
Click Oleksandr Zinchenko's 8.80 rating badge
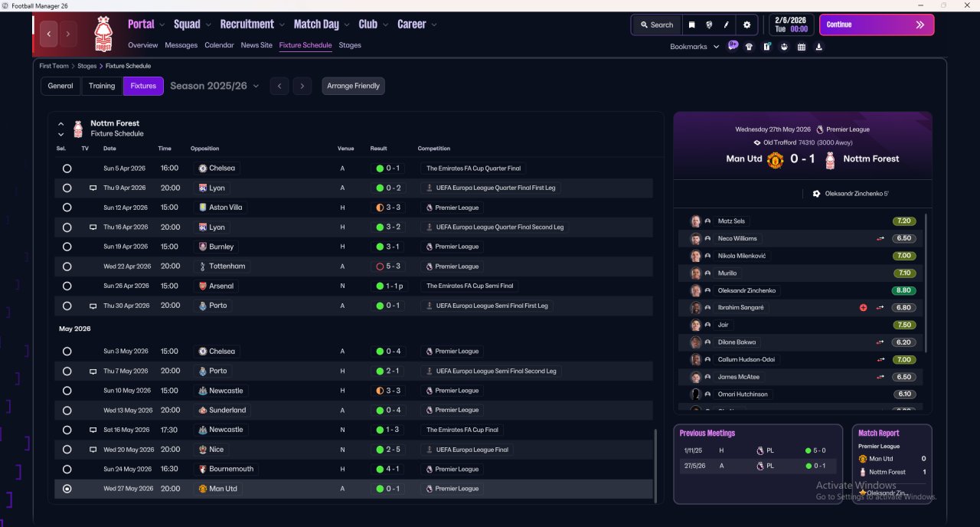(x=904, y=290)
